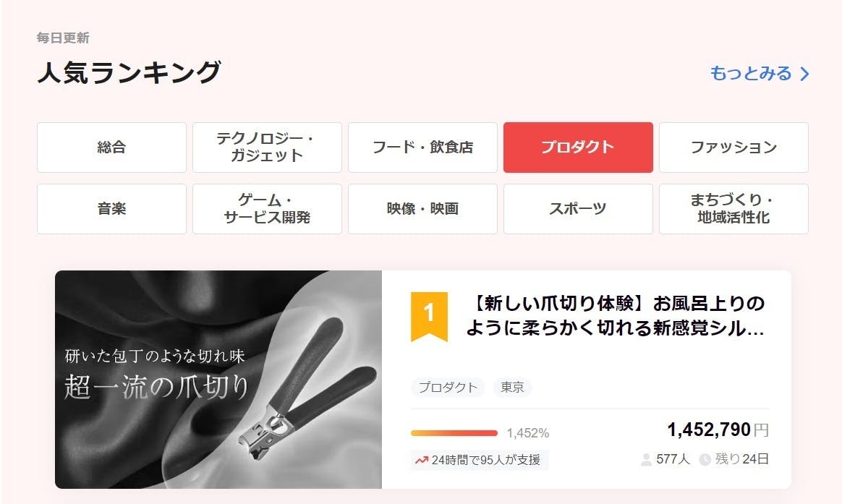Click the active プロダクト tab
This screenshot has width=842, height=504.
[x=578, y=148]
